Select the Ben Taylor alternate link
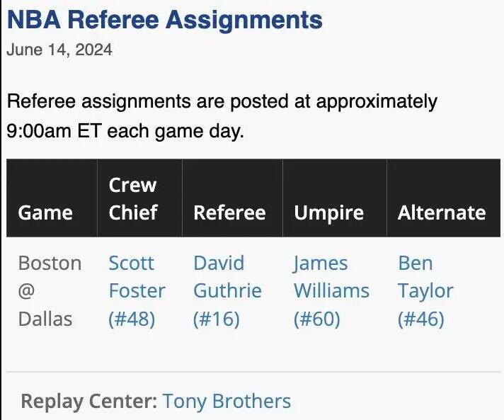Viewport: 504px width, 420px height. click(x=425, y=290)
